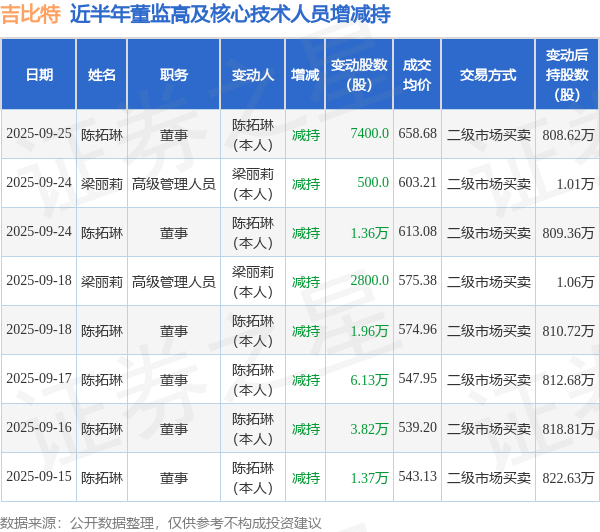This screenshot has width=600, height=532.
Task: Click share change value 1.96万
Action: [x=370, y=331]
